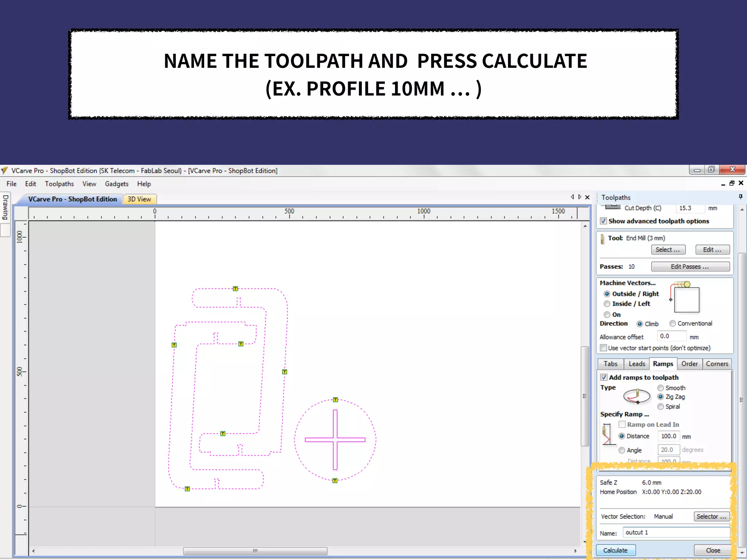747x560 pixels.
Task: Click the pin icon on Toolpaths panel
Action: (x=740, y=197)
